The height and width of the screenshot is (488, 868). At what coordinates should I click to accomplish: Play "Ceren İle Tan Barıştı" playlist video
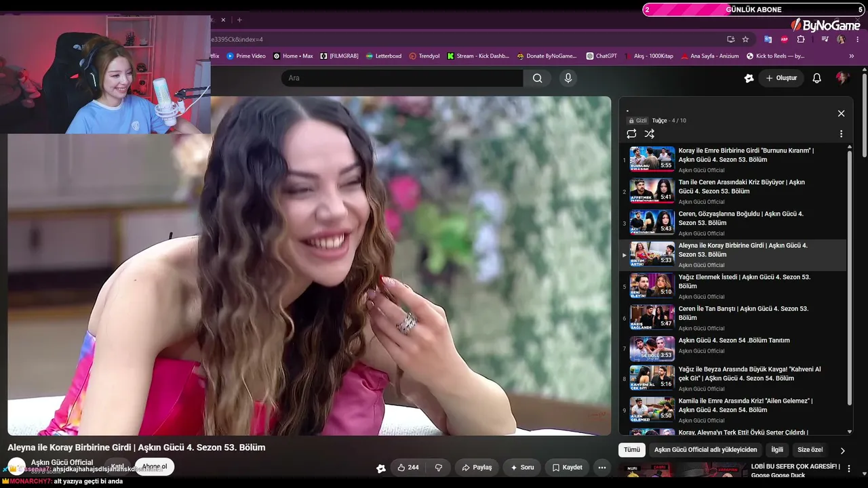tap(734, 319)
